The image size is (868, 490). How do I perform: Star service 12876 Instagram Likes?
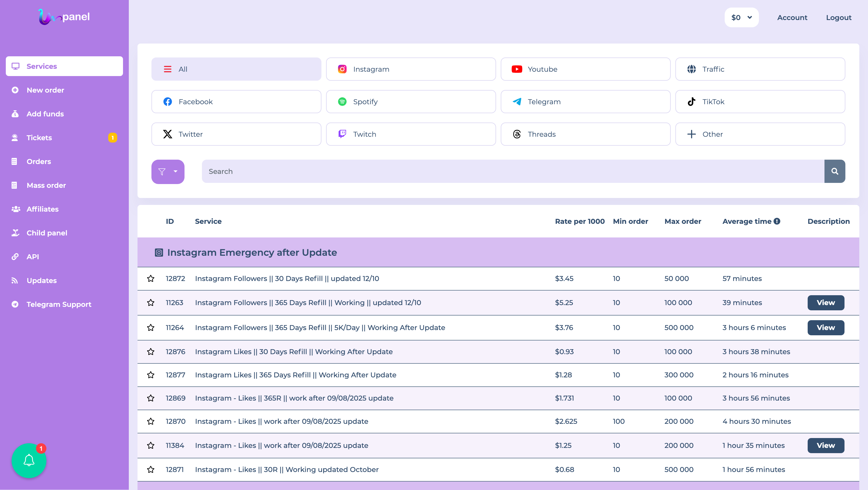[x=151, y=352]
